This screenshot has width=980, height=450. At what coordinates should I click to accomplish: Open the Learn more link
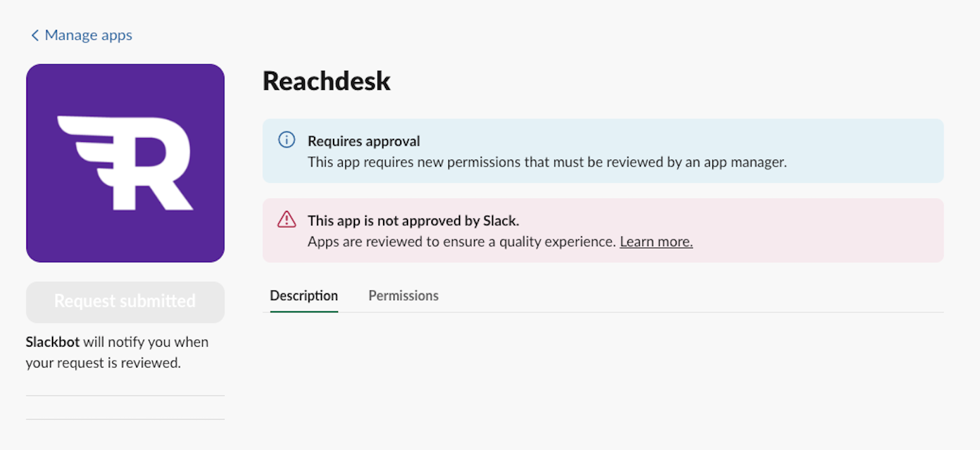click(x=656, y=242)
